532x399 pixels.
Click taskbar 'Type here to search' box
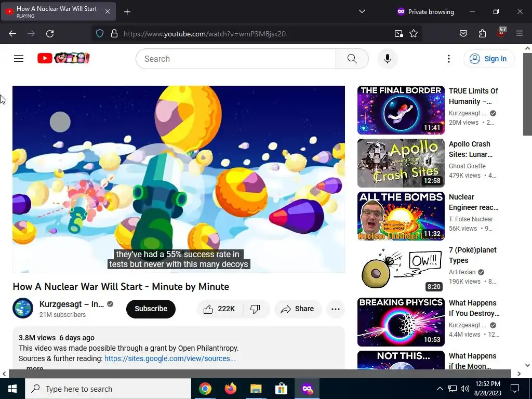[108, 389]
